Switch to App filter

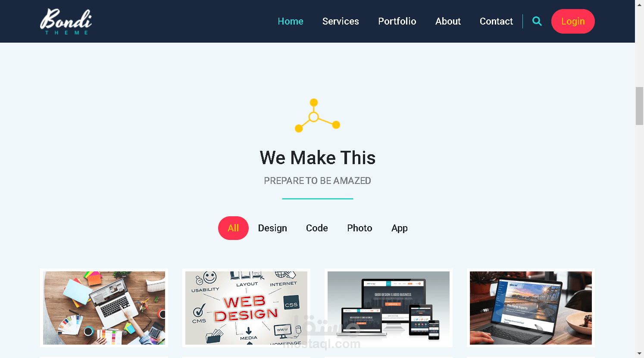point(400,228)
